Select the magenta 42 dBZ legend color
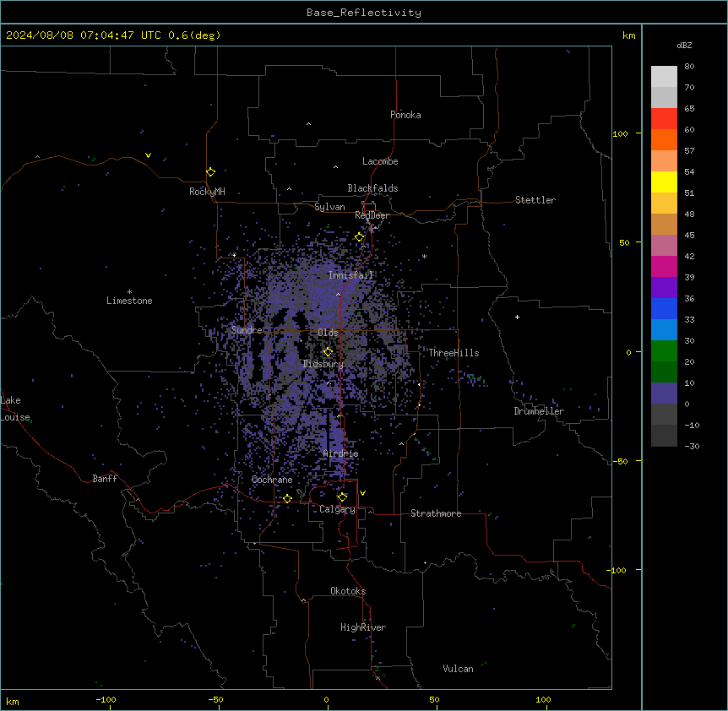The image size is (728, 711). coord(664,266)
